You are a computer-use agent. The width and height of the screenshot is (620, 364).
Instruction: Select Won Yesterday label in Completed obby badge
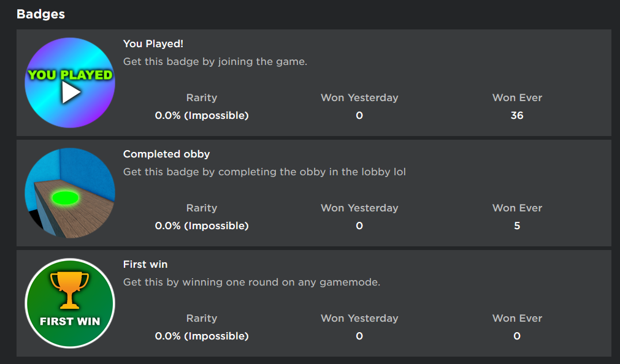(x=359, y=208)
